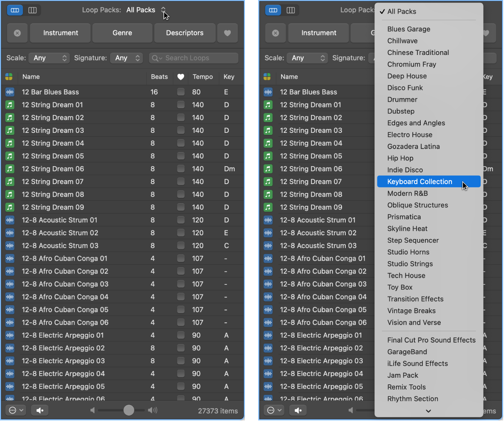504x421 pixels.
Task: Check favorite box for 12 String Dream 06
Action: [181, 169]
